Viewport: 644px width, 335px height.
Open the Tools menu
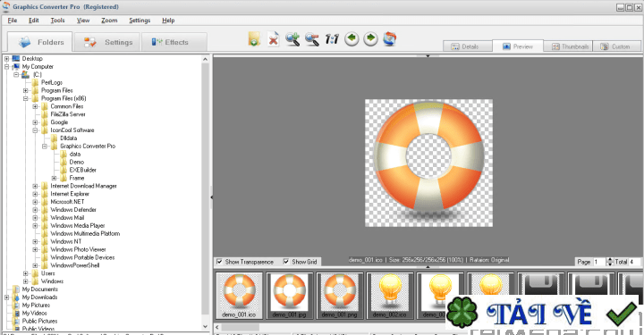pos(57,20)
